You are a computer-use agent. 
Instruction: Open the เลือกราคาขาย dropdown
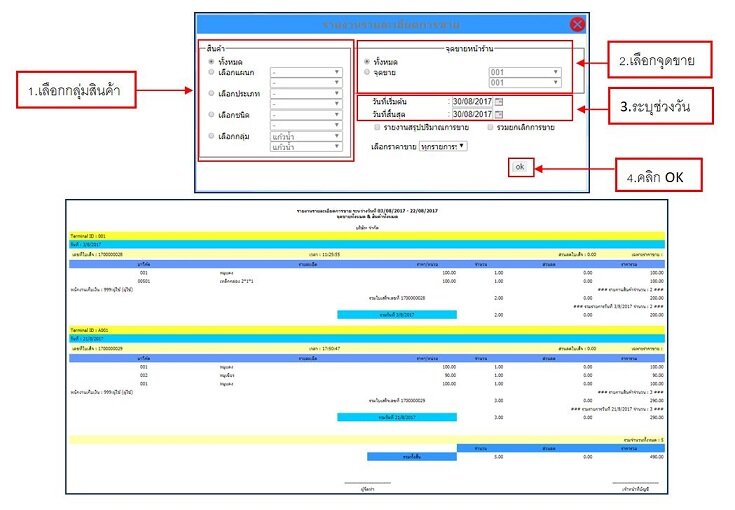pyautogui.click(x=443, y=146)
